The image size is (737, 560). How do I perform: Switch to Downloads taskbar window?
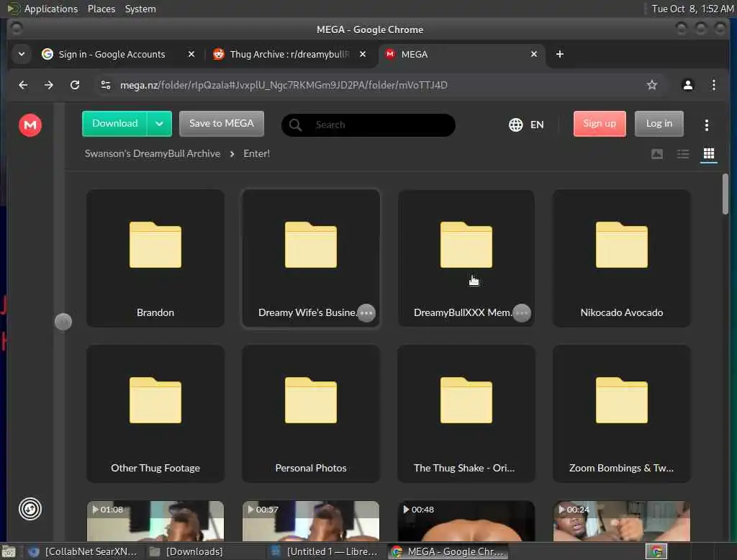[187, 551]
